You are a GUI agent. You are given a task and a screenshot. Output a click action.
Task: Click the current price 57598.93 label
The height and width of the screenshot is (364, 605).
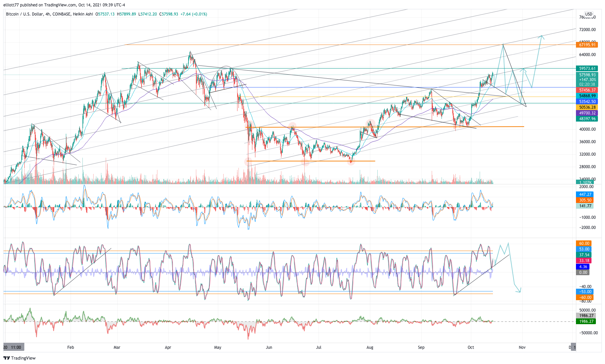click(587, 75)
